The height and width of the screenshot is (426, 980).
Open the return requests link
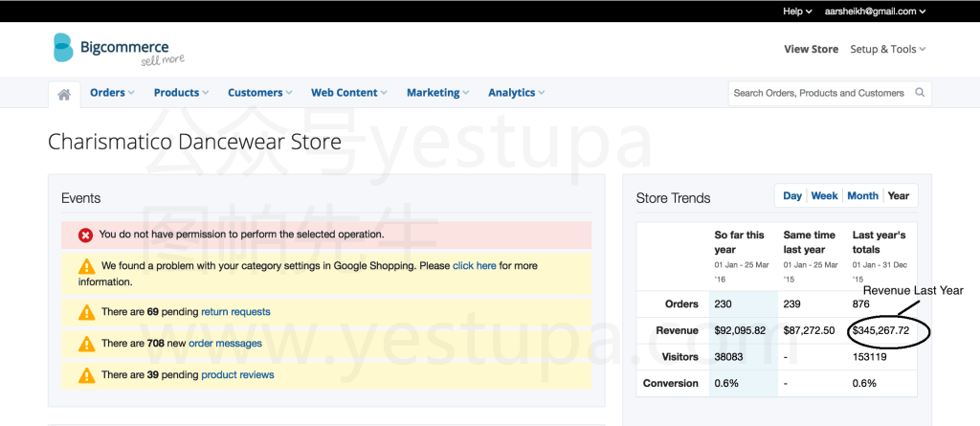pos(235,311)
